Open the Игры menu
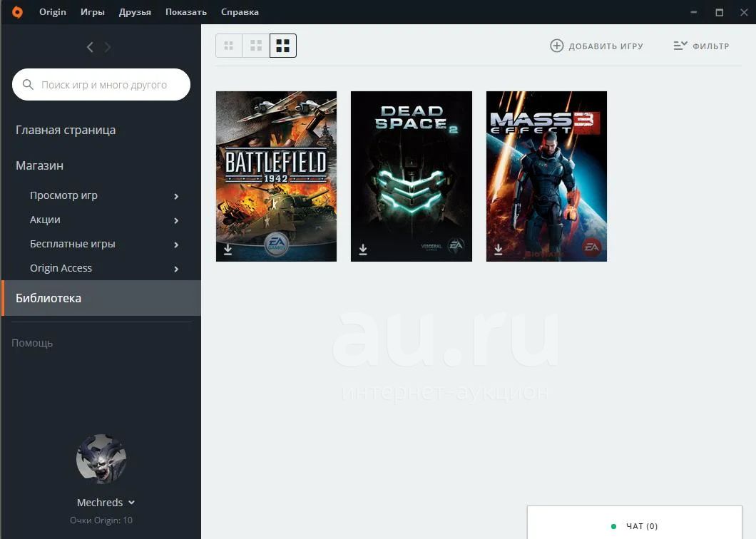Image resolution: width=756 pixels, height=539 pixels. click(x=93, y=12)
